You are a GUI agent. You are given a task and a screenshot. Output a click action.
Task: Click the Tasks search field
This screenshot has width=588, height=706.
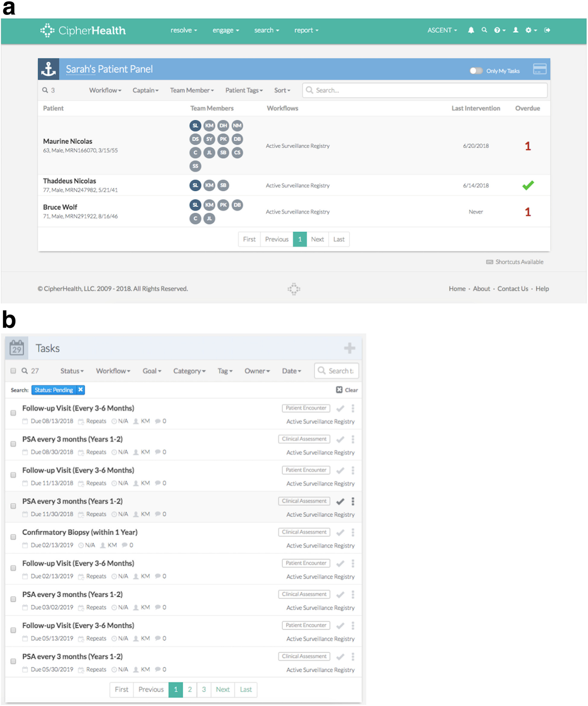tap(336, 371)
